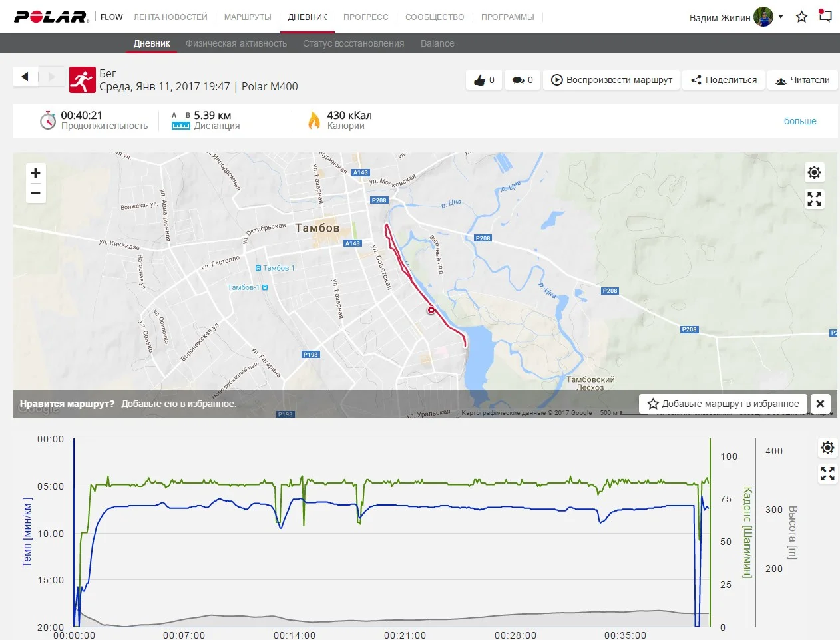Click Добавьте маршрут в избранное button
Image resolution: width=840 pixels, height=640 pixels.
click(x=724, y=404)
